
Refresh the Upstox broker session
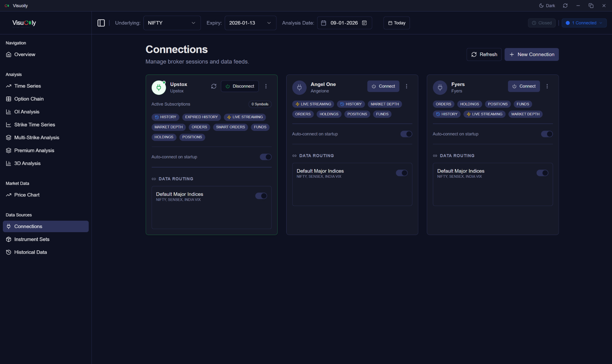[214, 86]
